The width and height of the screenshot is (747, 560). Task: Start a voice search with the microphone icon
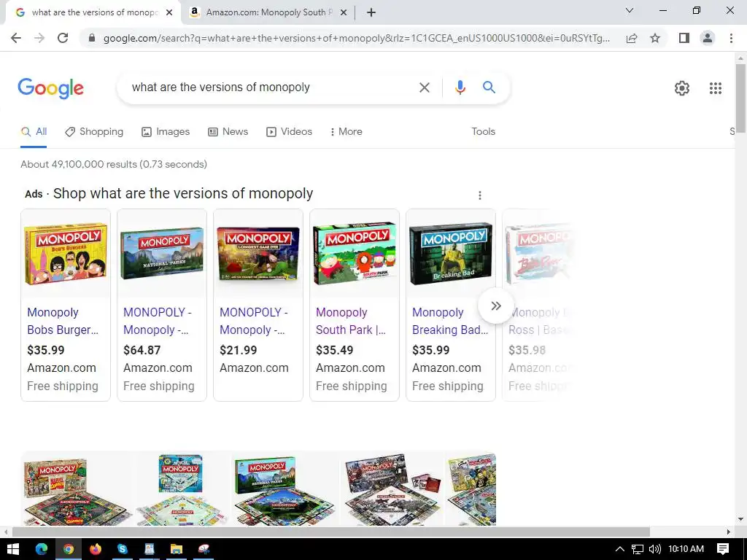pyautogui.click(x=460, y=87)
